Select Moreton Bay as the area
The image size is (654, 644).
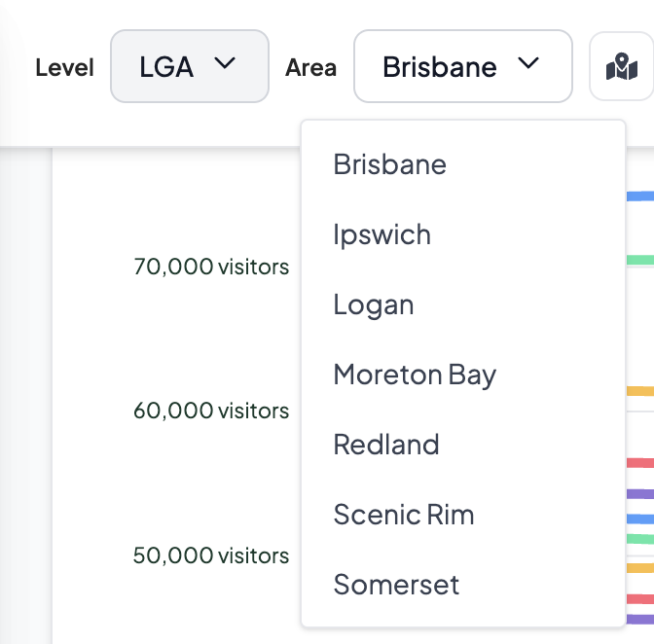point(415,375)
